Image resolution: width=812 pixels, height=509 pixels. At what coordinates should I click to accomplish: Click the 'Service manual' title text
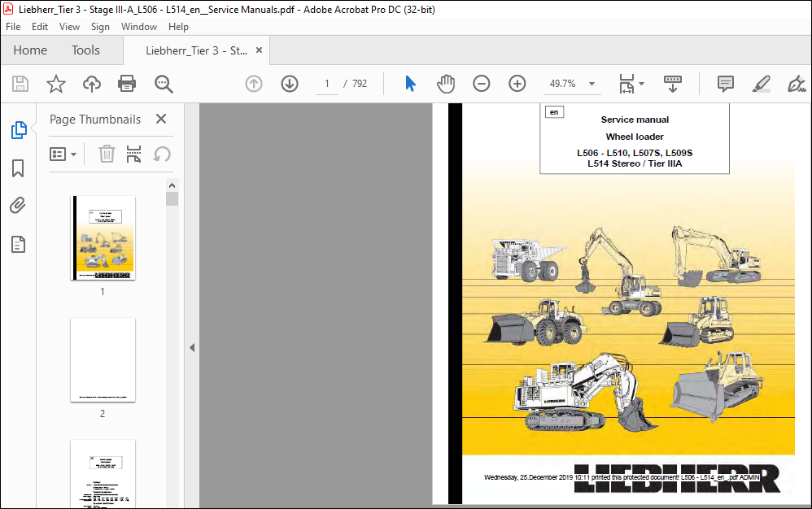[635, 120]
